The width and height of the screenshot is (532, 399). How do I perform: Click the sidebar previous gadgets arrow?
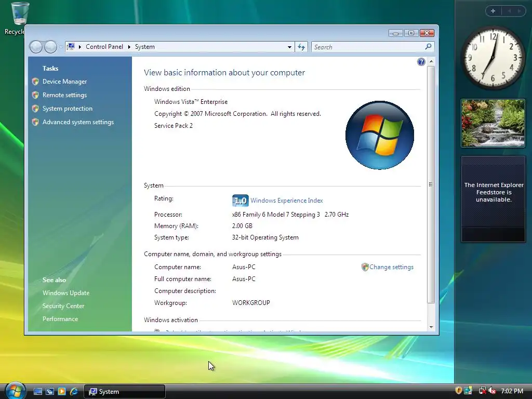coord(509,11)
